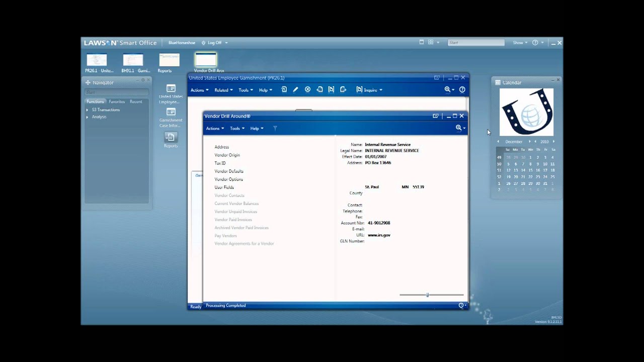
Task: Select Tax ID in the drill list
Action: point(220,163)
